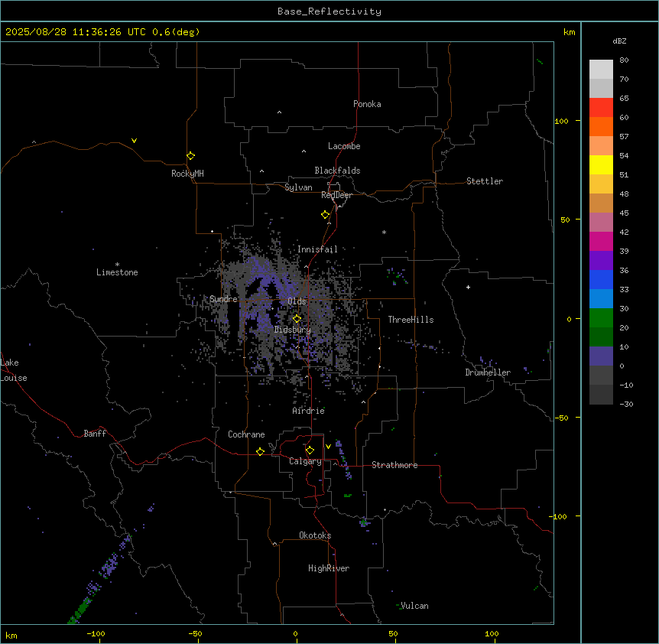
Task: Click the Lake Louise label at left edge
Action: click(14, 370)
